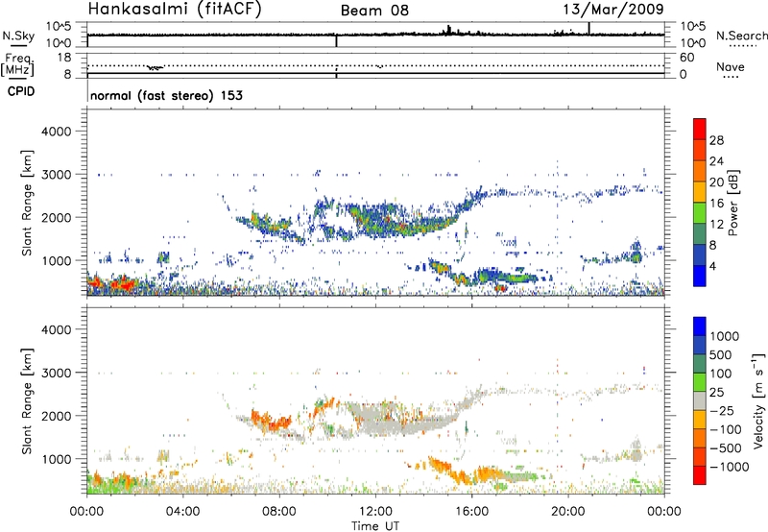Click the red top segment of Power color bar

click(x=700, y=129)
